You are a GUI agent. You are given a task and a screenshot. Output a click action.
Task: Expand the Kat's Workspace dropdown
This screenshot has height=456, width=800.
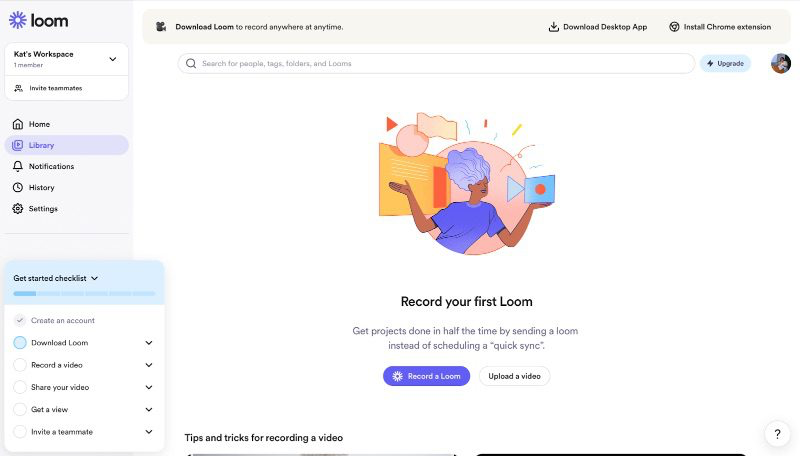113,59
